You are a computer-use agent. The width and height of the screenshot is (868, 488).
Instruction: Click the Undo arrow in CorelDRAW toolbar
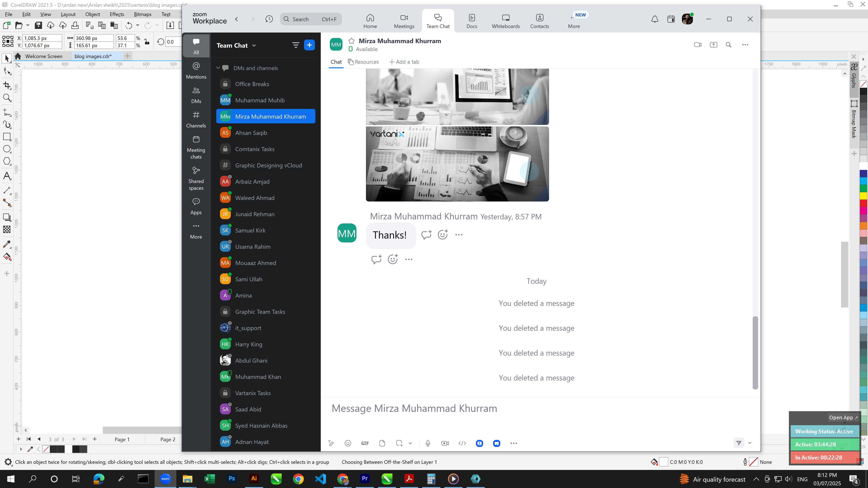tap(128, 25)
